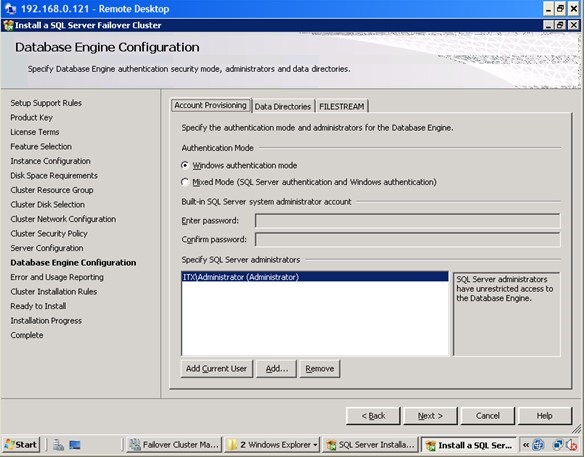The height and width of the screenshot is (457, 585).
Task: Click Product Key step in sidebar
Action: click(x=31, y=118)
